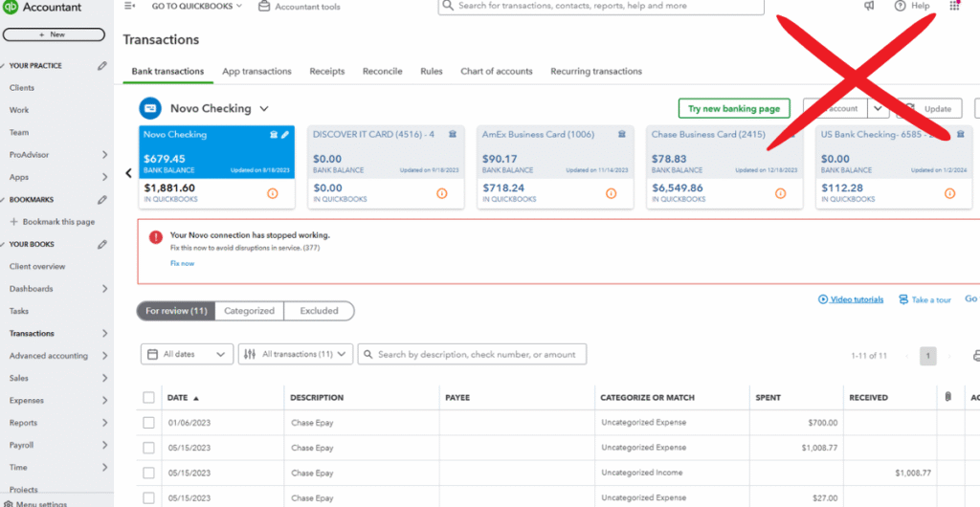
Task: Select checkbox for 01/06/2023 Chase Epay row
Action: [x=148, y=423]
